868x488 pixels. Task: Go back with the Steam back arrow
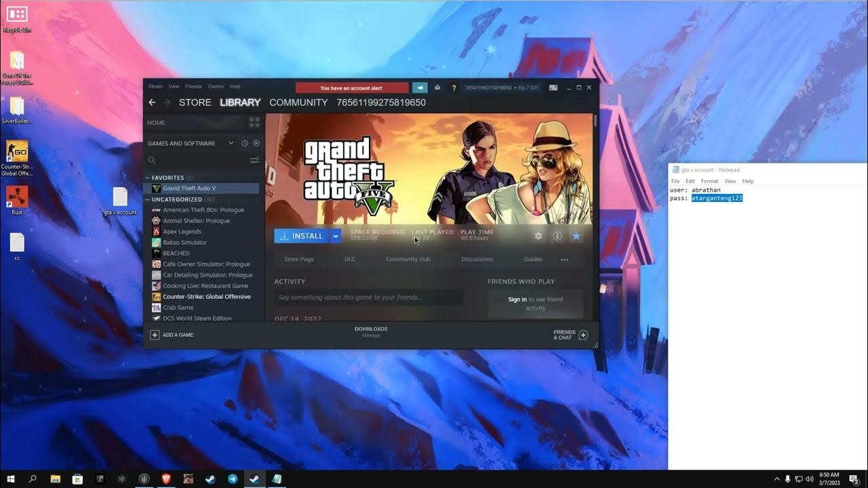(152, 102)
